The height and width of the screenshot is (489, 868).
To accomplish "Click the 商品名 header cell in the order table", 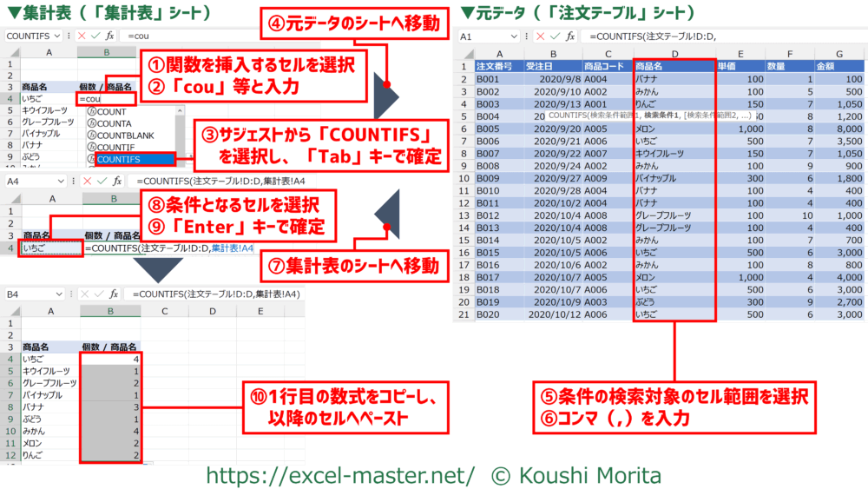I will point(674,66).
